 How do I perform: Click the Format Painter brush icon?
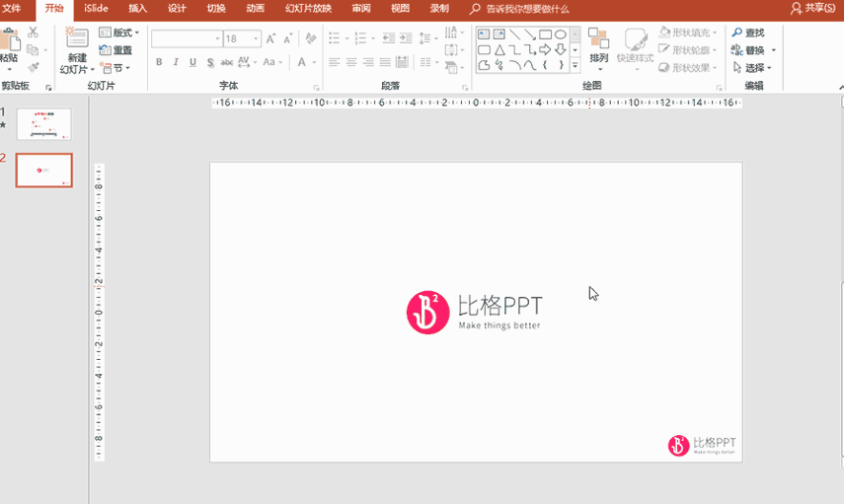[33, 67]
